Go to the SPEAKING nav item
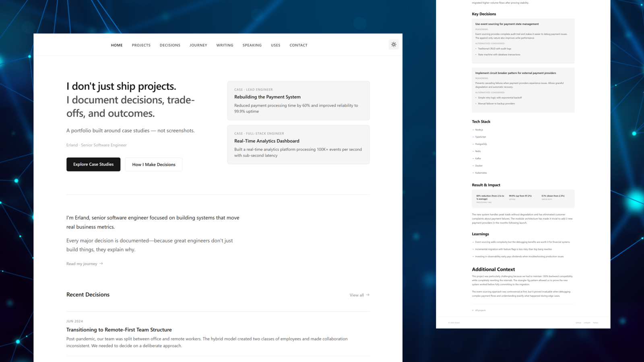 [x=252, y=45]
